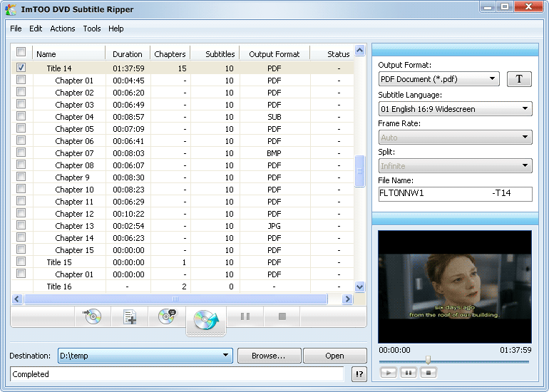Click the video preview image

pos(455,287)
